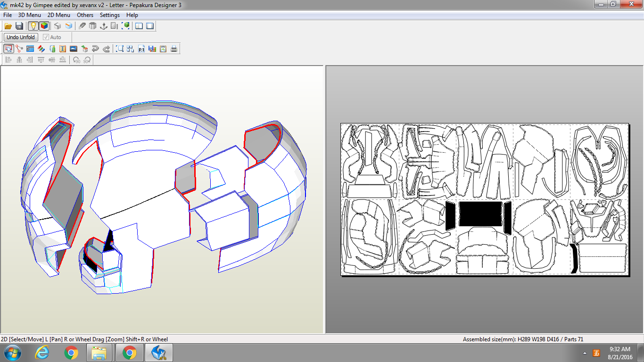Click the green cube fit-to-view icon
This screenshot has width=644, height=362.
(125, 26)
